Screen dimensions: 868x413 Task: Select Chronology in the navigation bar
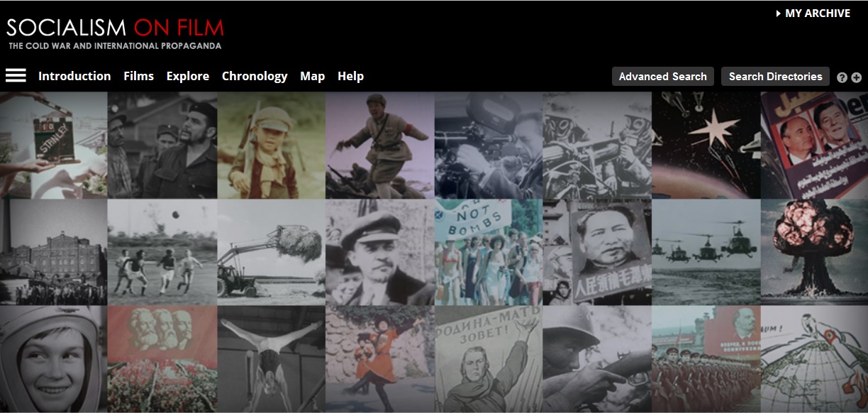tap(255, 76)
